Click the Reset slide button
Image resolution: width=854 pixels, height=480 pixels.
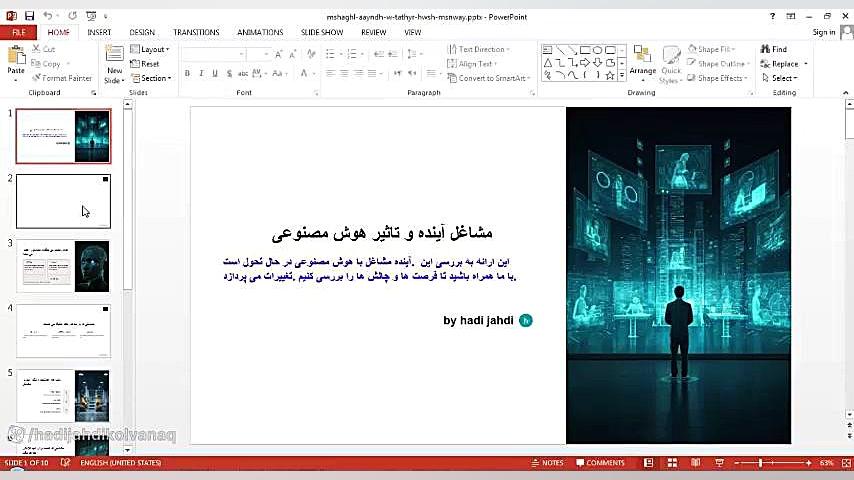145,64
